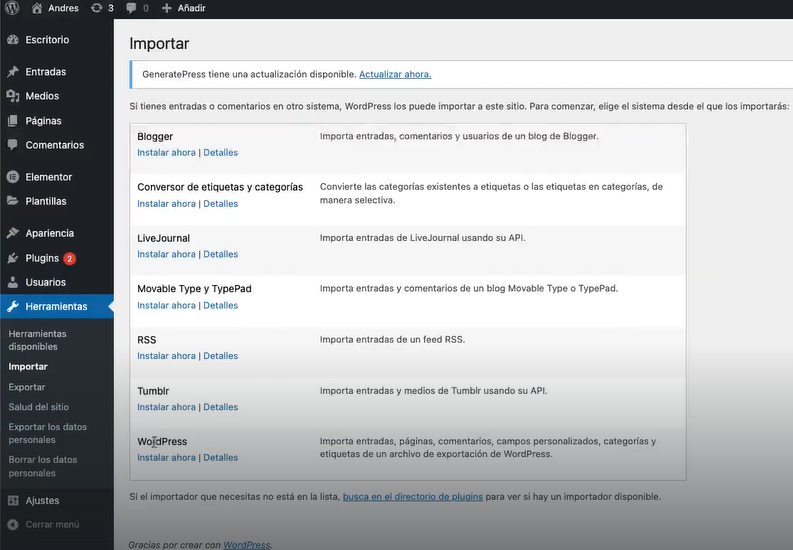Click Añadir new content label
Image resolution: width=793 pixels, height=550 pixels.
191,8
